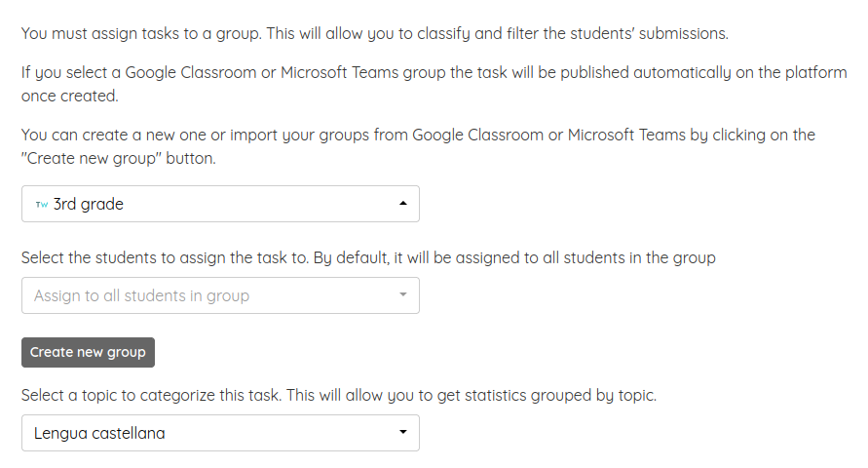Click the paragraph about automatic publishing once created
The image size is (868, 468).
pyautogui.click(x=434, y=84)
